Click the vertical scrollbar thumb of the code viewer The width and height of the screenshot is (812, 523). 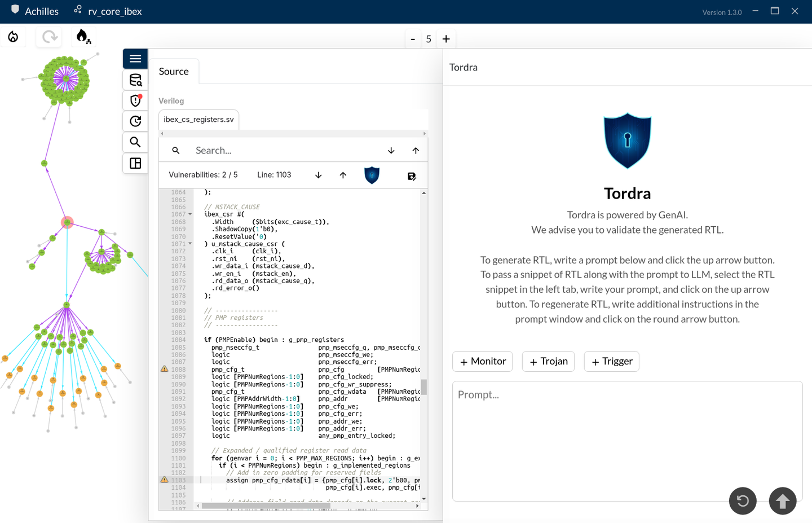pyautogui.click(x=423, y=387)
